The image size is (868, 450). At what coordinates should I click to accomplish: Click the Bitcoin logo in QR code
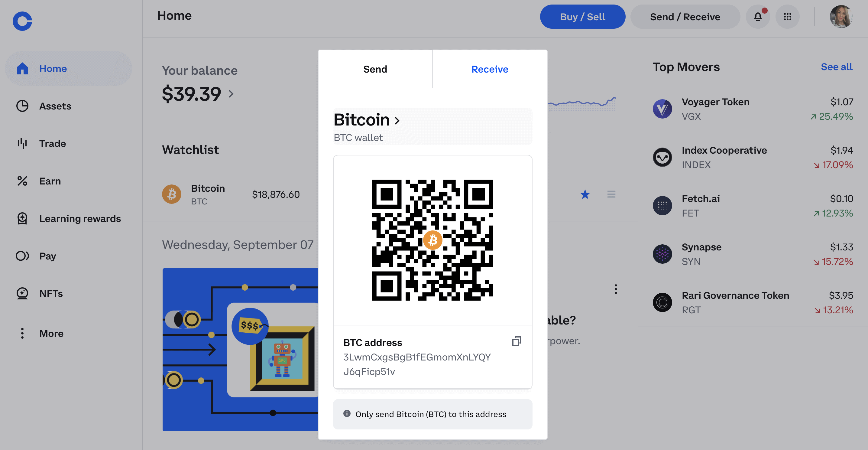point(432,240)
